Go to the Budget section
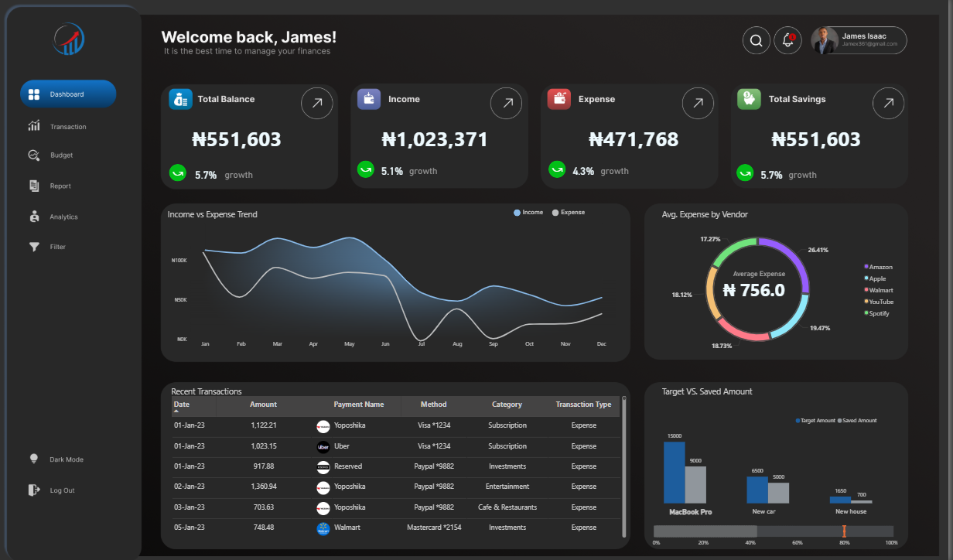 62,155
